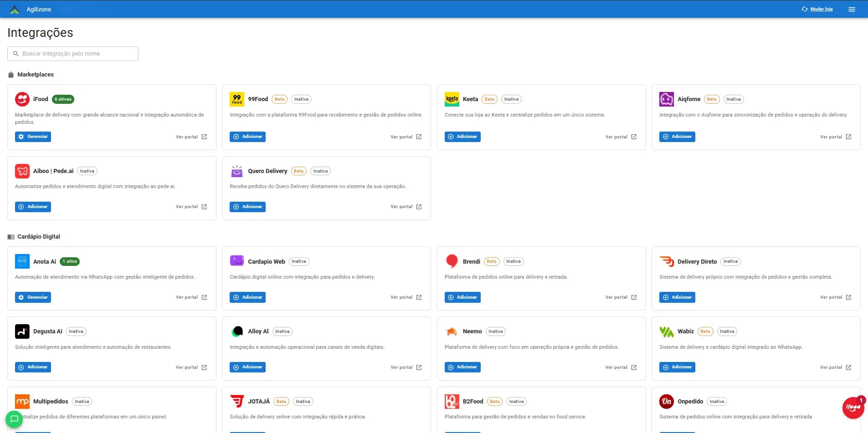Open the iFood floating notification badge

[x=853, y=407]
